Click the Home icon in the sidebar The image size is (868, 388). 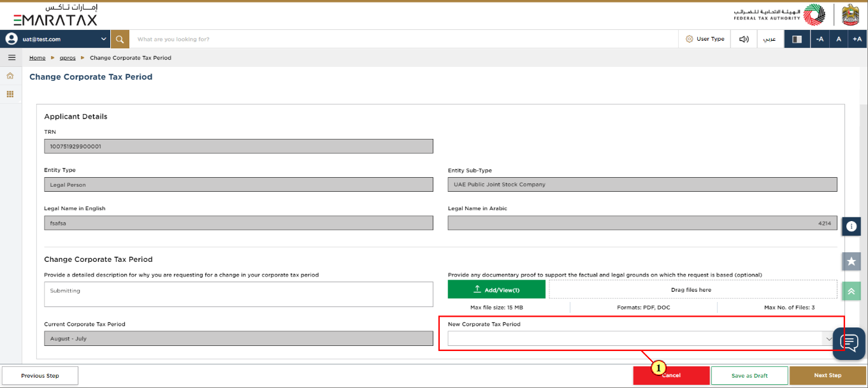[10, 76]
